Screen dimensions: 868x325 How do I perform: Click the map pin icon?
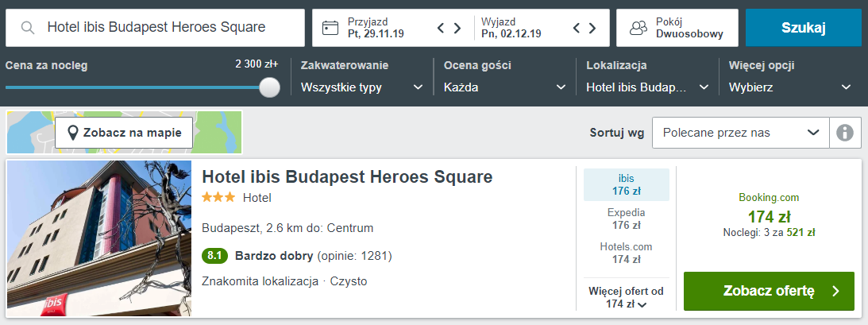pos(73,133)
